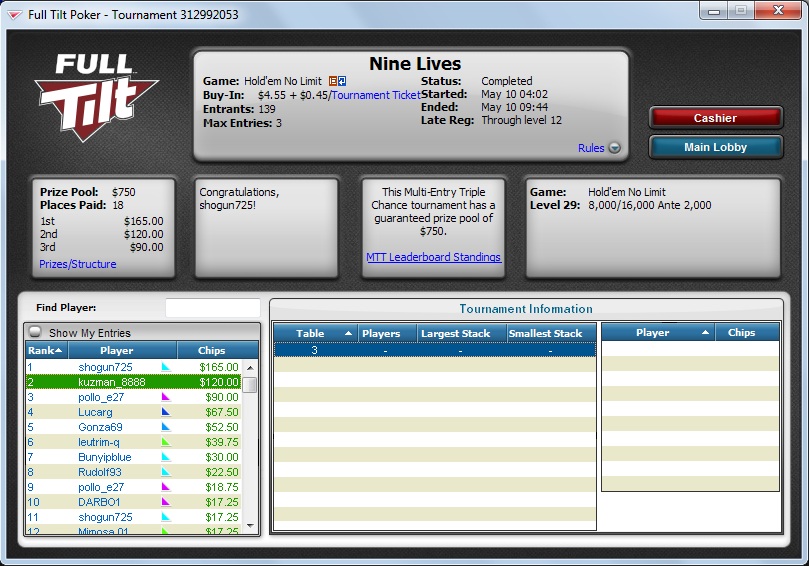Image resolution: width=809 pixels, height=566 pixels.
Task: Click the magenta color tag beside DARBO1
Action: point(166,502)
